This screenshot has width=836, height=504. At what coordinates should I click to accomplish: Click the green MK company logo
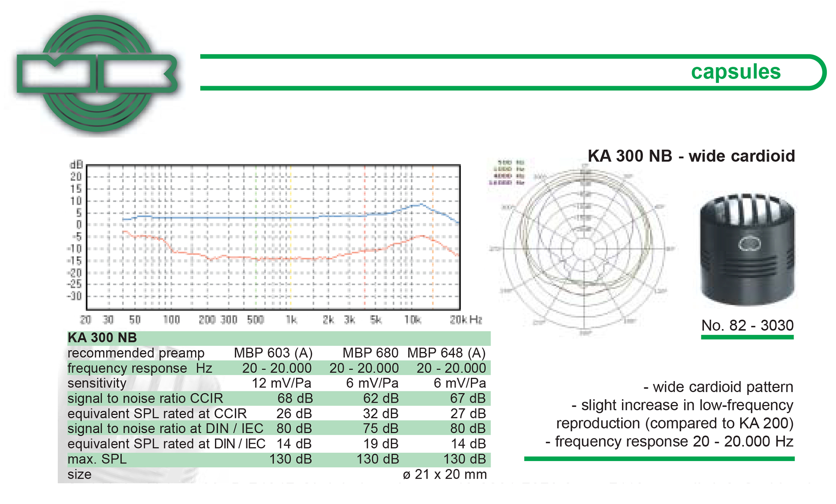click(x=97, y=73)
